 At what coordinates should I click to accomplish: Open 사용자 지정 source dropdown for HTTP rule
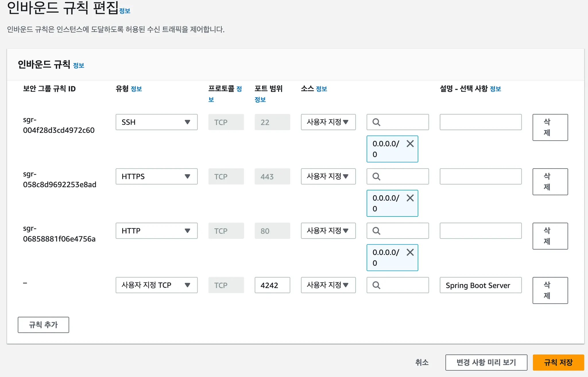coord(328,231)
